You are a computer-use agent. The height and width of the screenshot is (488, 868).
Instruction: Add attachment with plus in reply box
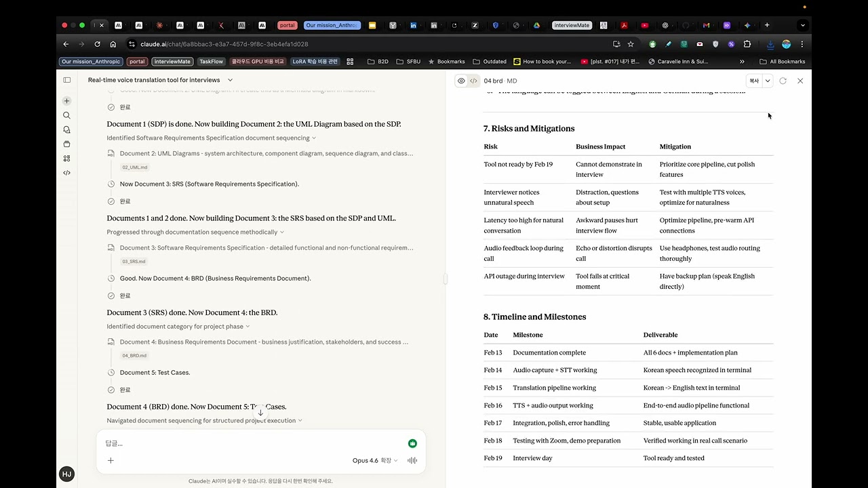[111, 460]
